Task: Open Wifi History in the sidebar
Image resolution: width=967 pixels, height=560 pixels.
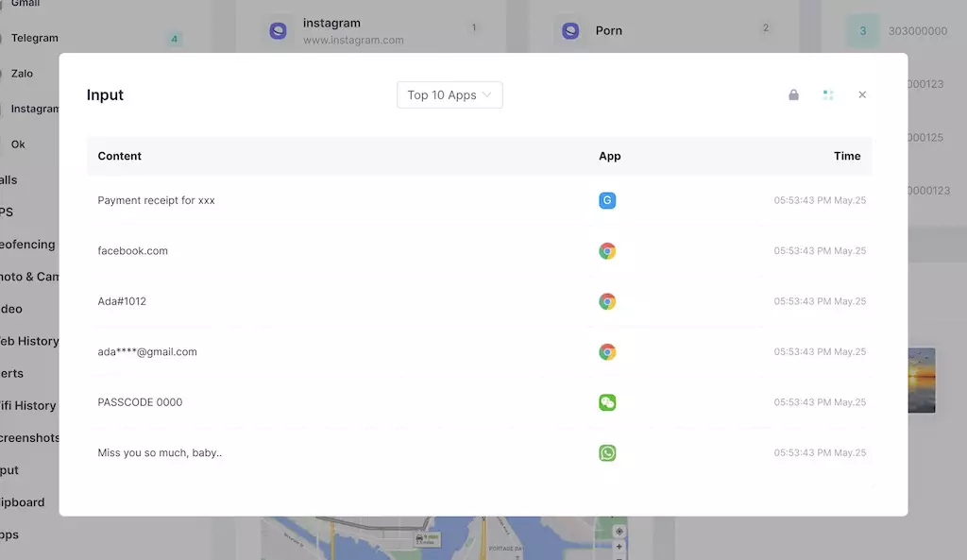Action: pos(28,405)
